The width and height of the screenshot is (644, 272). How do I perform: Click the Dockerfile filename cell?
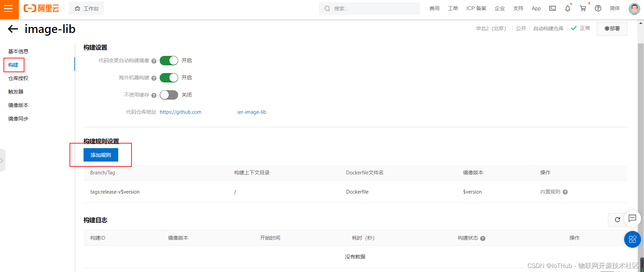(357, 192)
